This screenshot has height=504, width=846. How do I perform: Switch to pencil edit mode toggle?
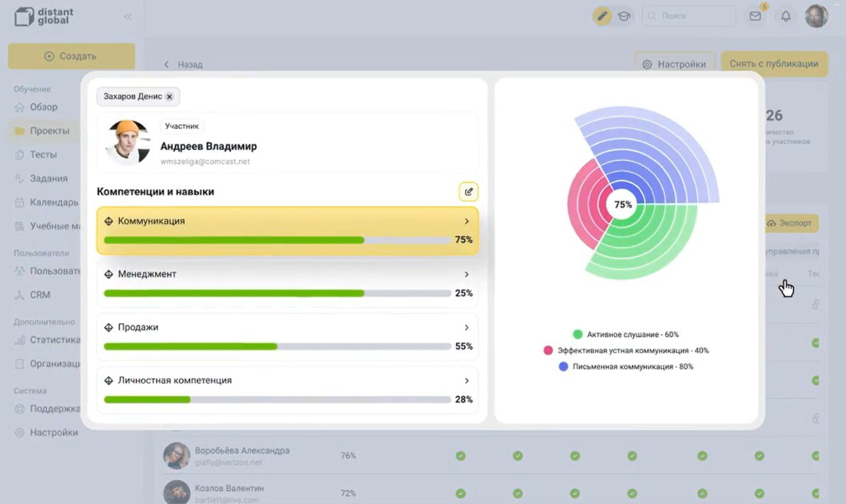[x=602, y=16]
